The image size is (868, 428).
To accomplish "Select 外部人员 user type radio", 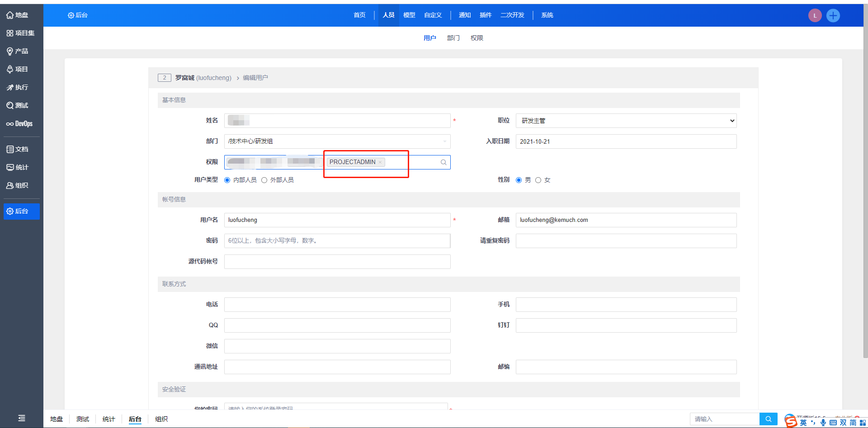I will pyautogui.click(x=264, y=180).
